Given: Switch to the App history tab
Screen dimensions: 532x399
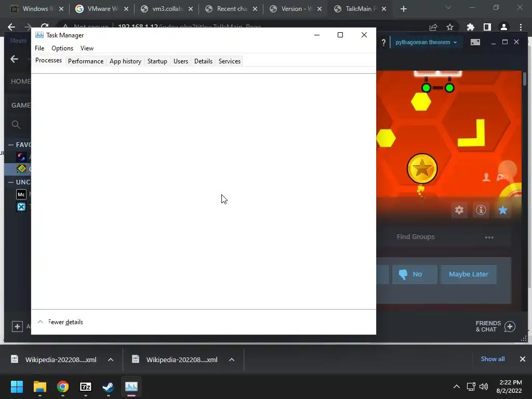Looking at the screenshot, I should [125, 61].
